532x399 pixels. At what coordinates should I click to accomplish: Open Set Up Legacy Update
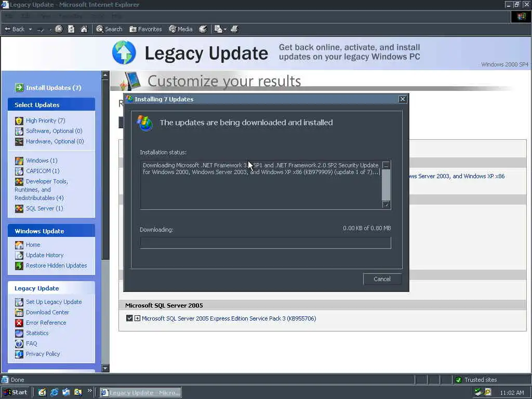tap(54, 302)
